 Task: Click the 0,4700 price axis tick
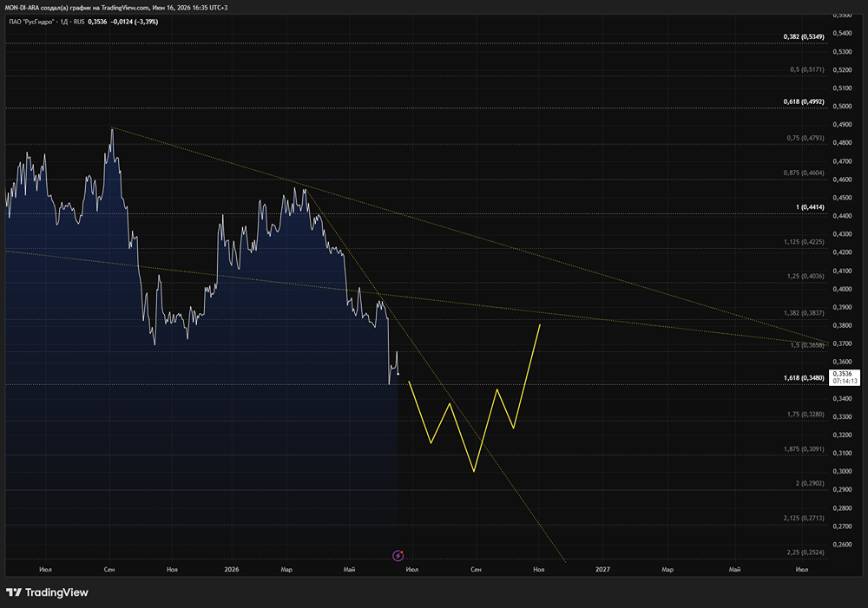click(x=842, y=161)
